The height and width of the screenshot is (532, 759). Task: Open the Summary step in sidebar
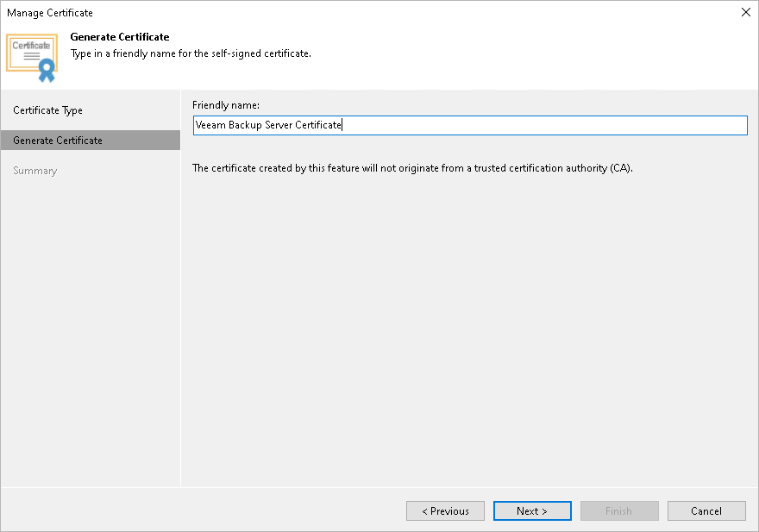coord(34,171)
